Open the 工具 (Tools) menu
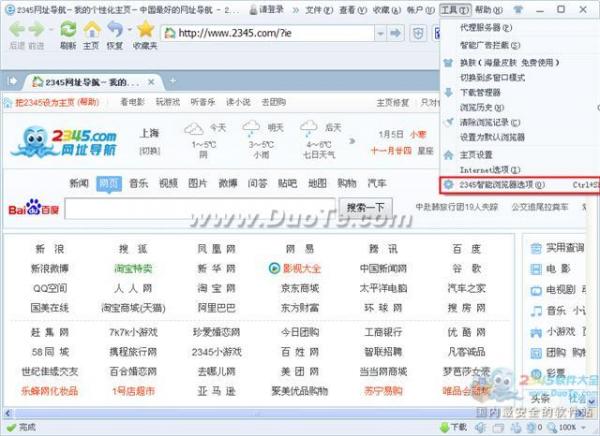The image size is (600, 436). [455, 10]
